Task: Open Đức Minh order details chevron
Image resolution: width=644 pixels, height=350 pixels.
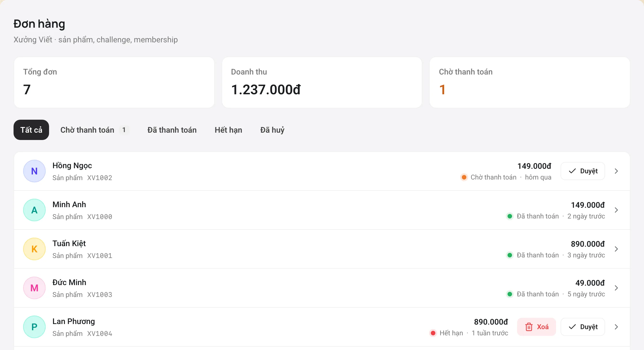Action: tap(616, 288)
